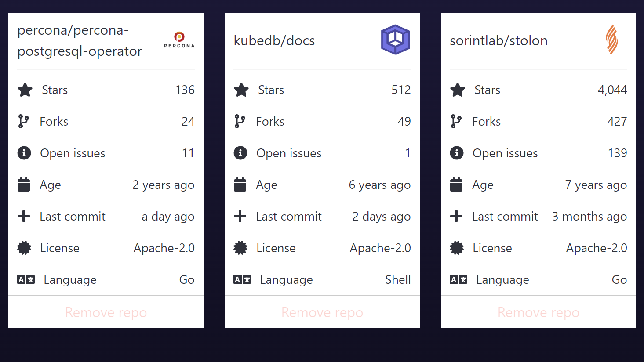The width and height of the screenshot is (644, 362).
Task: Click the Shell language value for kubedb
Action: click(398, 280)
